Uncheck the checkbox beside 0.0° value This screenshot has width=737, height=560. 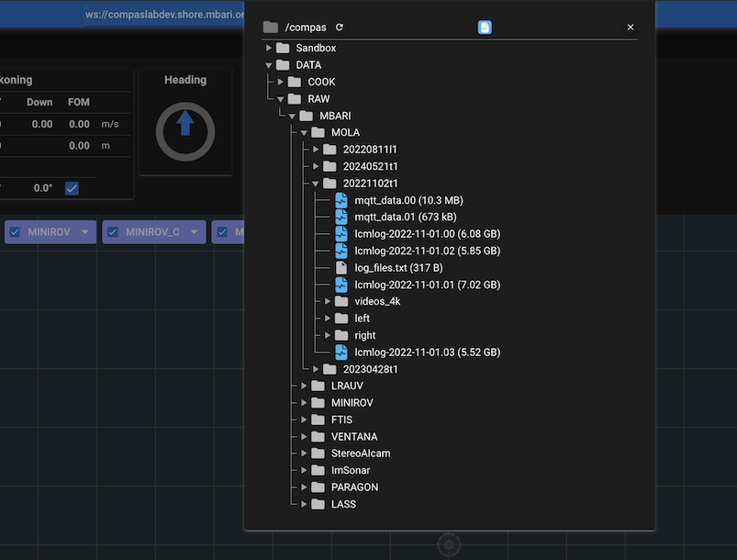coord(72,188)
